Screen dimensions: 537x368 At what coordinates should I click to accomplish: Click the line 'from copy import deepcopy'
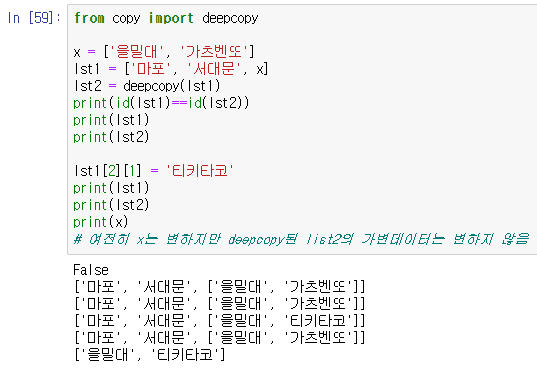tap(166, 18)
